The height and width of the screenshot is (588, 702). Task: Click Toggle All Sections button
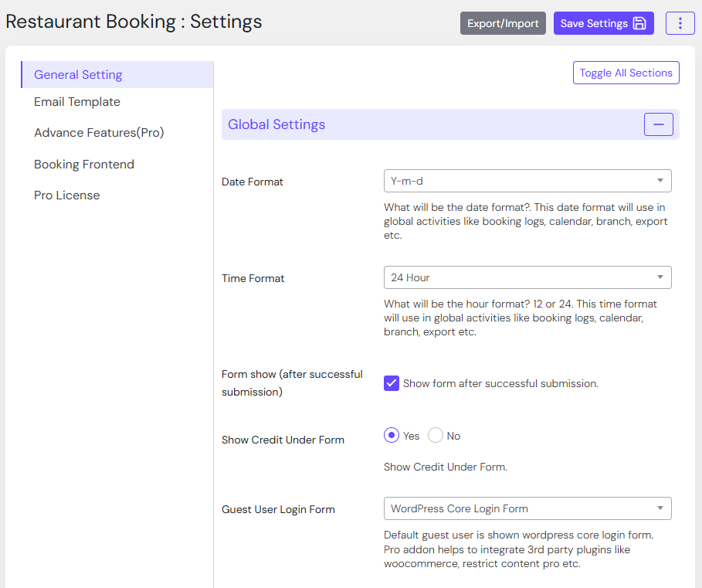point(626,73)
